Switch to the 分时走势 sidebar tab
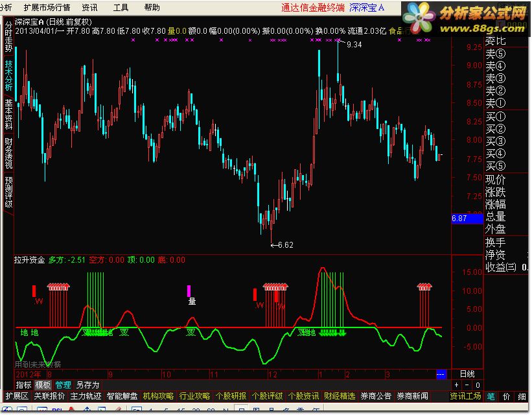Viewport: 532px width, 415px height. pyautogui.click(x=8, y=37)
